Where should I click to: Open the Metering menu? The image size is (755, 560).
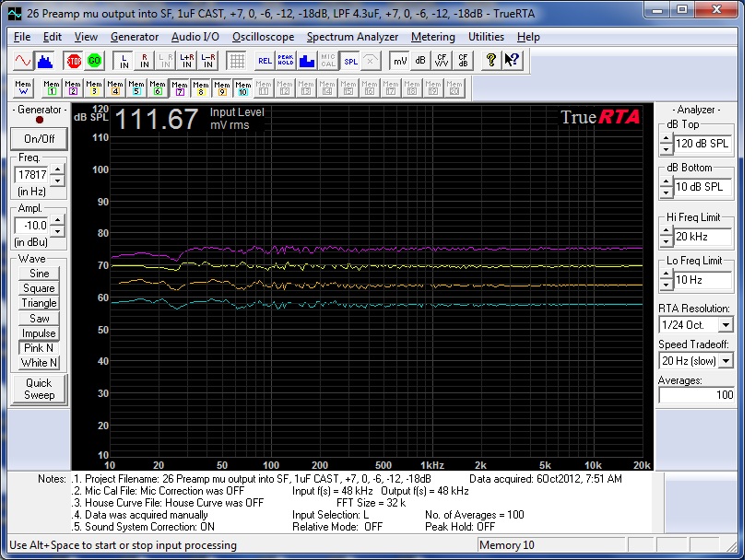coord(433,37)
